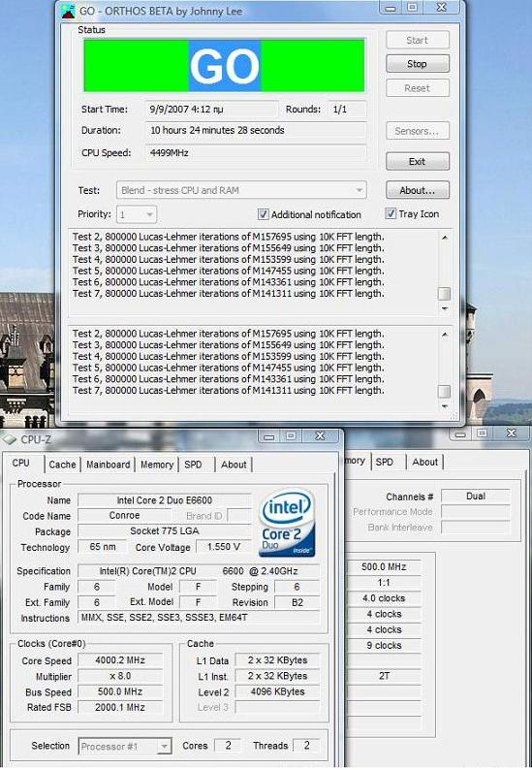The width and height of the screenshot is (532, 770).
Task: Click the Level 2 cache 4096 KBytes value
Action: click(277, 691)
